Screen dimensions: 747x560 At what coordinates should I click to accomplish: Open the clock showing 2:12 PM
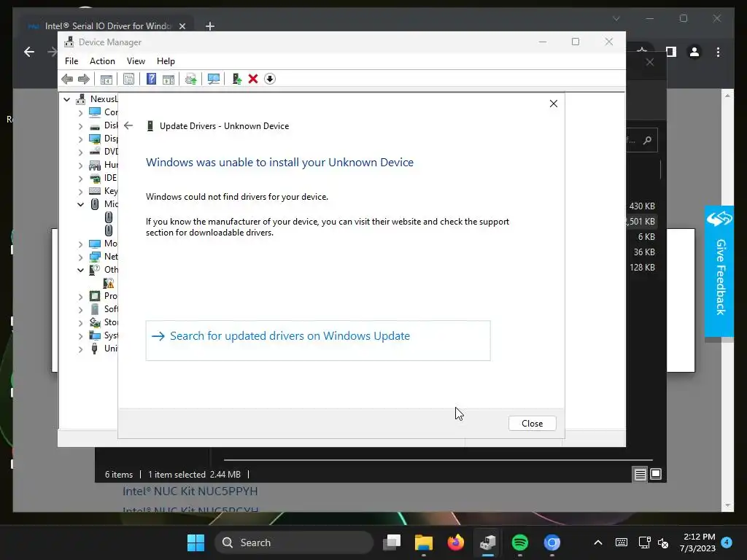coord(698,542)
